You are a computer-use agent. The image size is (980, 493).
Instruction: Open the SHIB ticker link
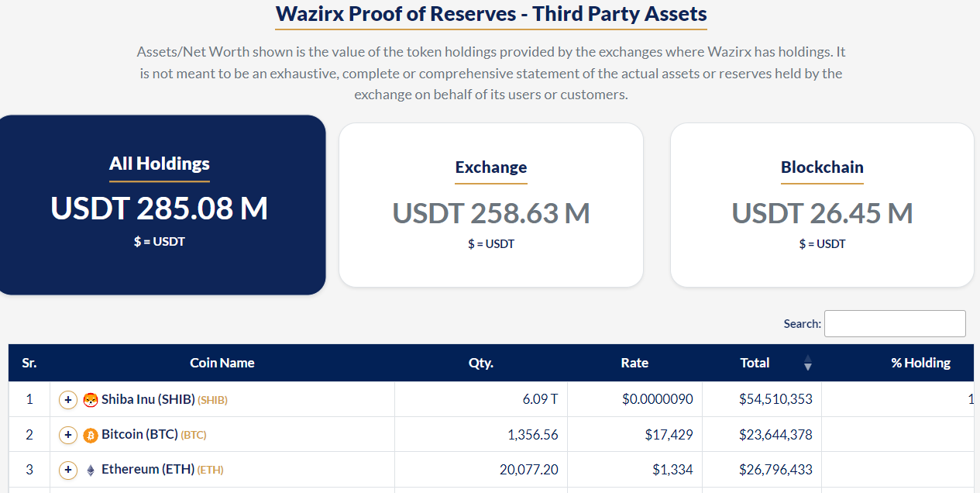tap(211, 401)
